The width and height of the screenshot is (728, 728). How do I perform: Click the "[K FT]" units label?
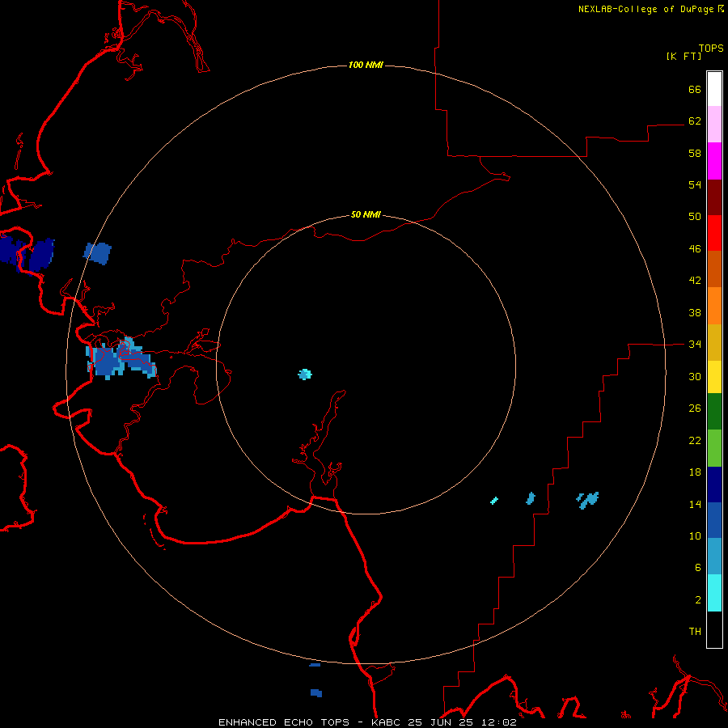684,56
